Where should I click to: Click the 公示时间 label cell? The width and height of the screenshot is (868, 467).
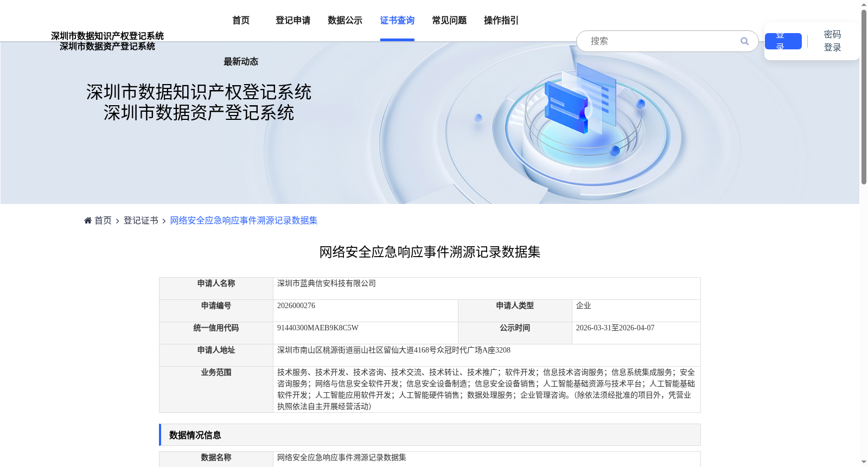pos(515,333)
